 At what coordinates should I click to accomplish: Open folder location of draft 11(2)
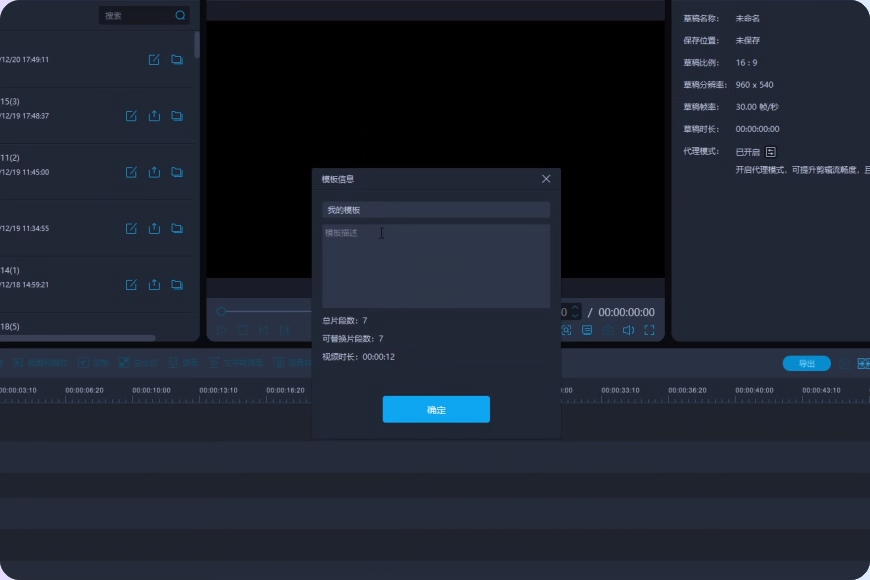pos(177,172)
